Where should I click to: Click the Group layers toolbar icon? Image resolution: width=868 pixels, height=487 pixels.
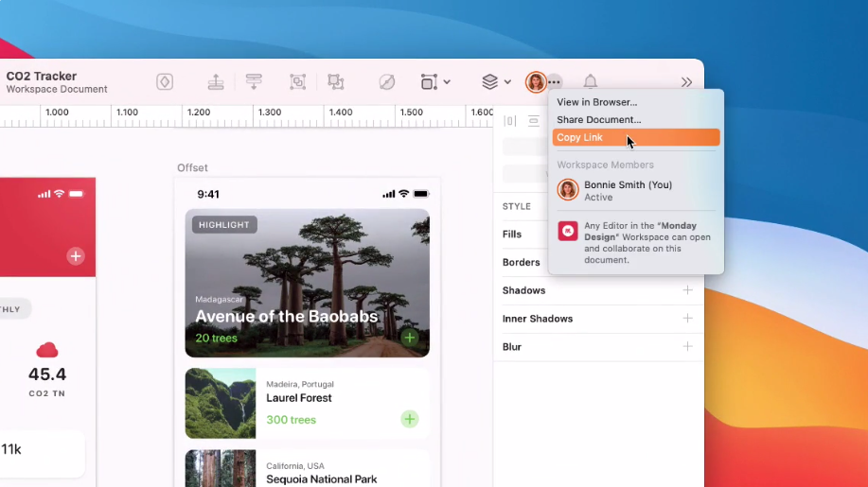click(x=298, y=82)
